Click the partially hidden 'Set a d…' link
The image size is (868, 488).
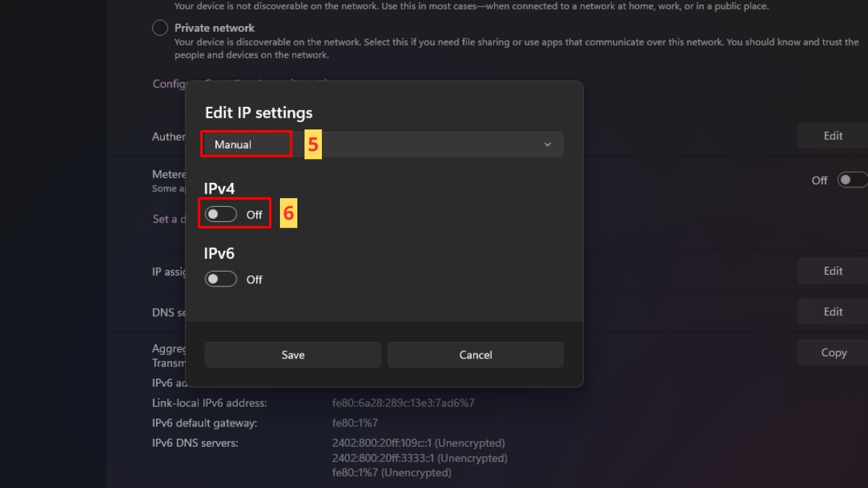pos(164,218)
